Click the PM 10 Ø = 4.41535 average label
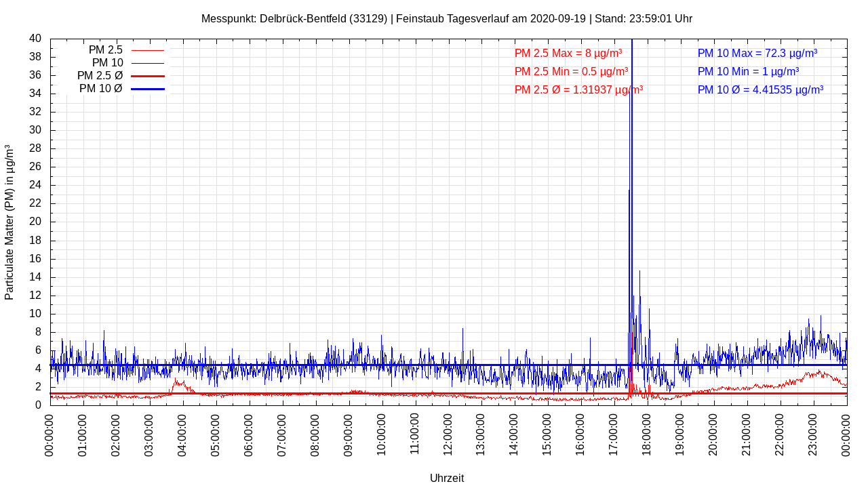868x488 pixels. tap(760, 89)
